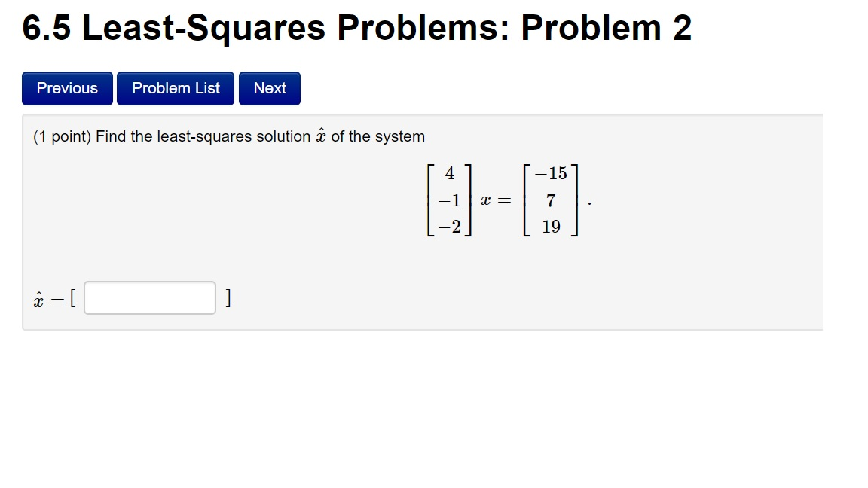
Task: Place cursor in the blank answer field
Action: 148,298
